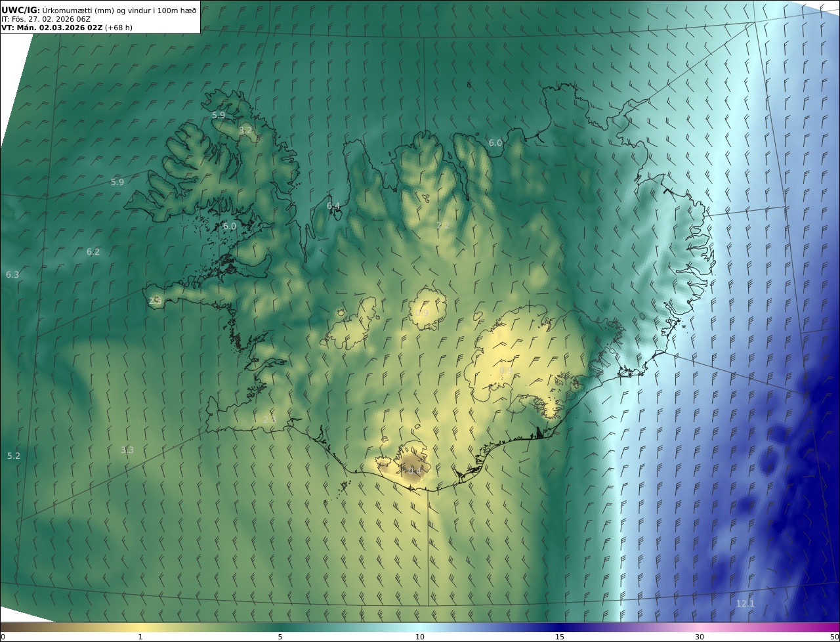Click the 3.3 value label

[x=127, y=450]
